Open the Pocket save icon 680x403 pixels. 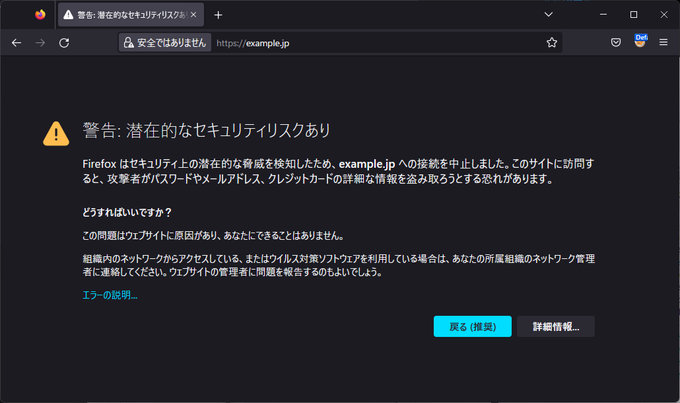616,43
